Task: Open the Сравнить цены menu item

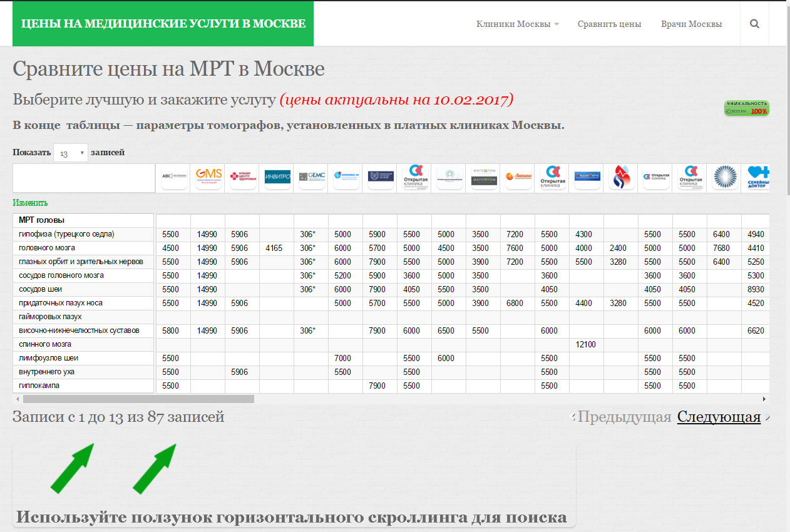Action: point(609,24)
